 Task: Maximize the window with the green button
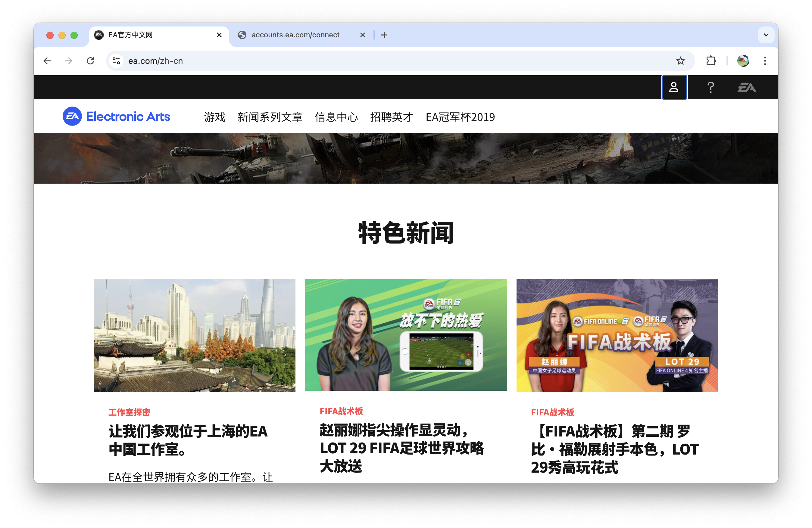[x=74, y=35]
